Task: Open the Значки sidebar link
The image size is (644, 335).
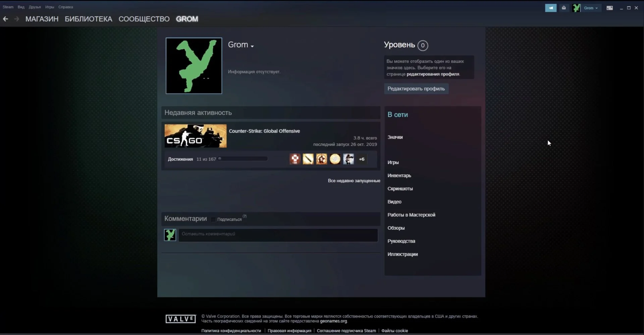Action: point(395,137)
